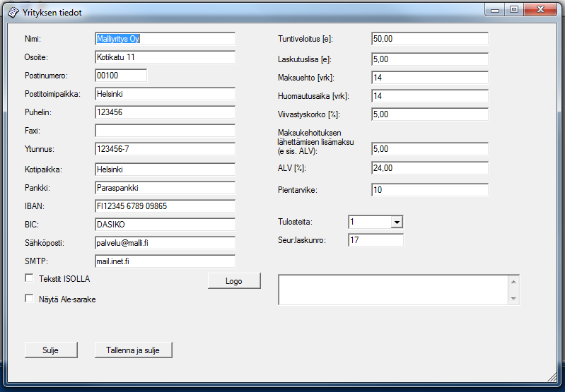The height and width of the screenshot is (392, 565).
Task: Minimize the Yrityksen tiedot window
Action: pos(495,10)
